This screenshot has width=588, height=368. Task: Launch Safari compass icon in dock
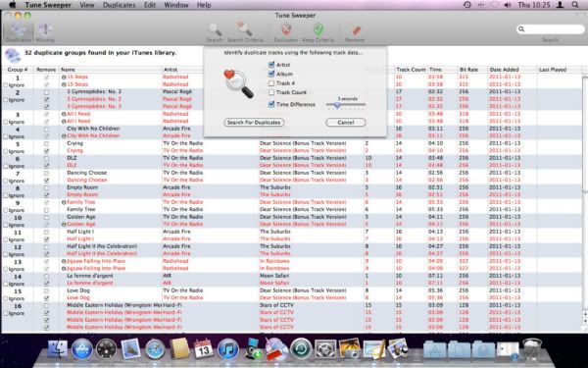(155, 349)
